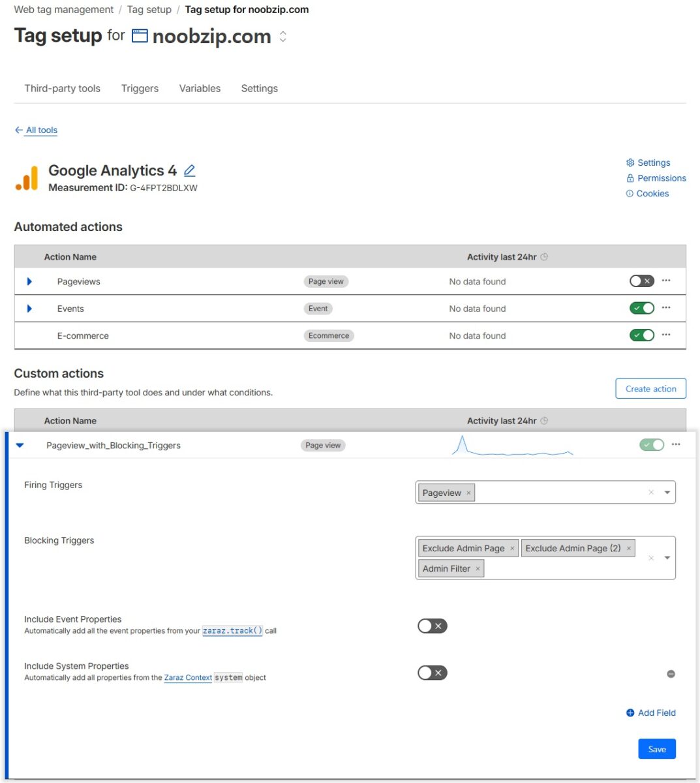
Task: Expand the Pageviews action row
Action: (29, 281)
